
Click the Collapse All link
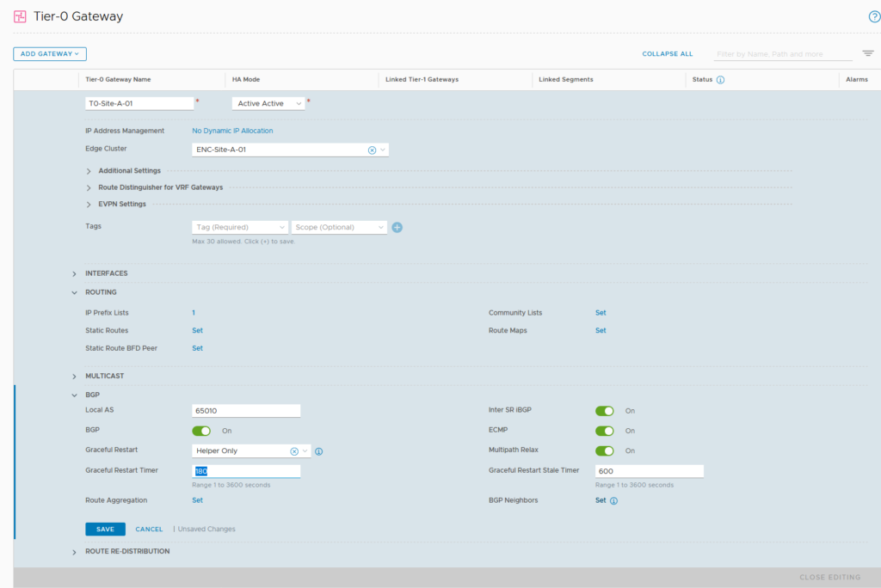pos(667,54)
